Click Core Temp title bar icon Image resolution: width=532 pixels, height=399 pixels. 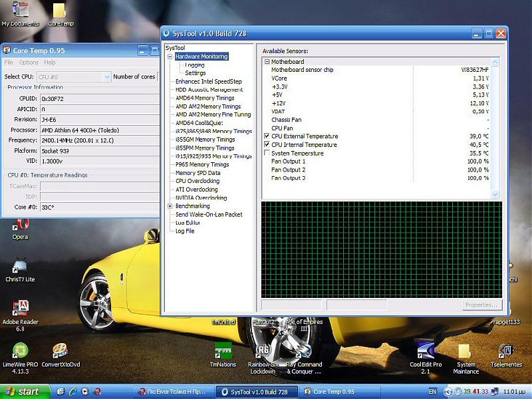click(7, 51)
